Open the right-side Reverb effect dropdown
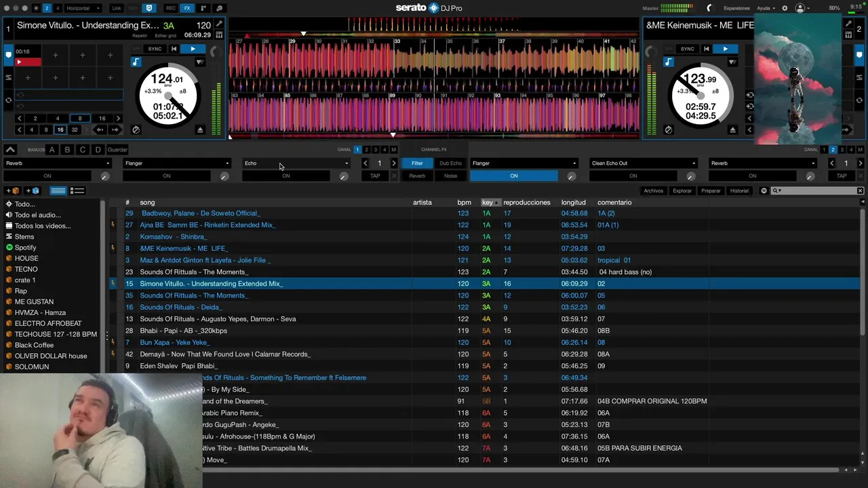The height and width of the screenshot is (488, 868). (763, 163)
